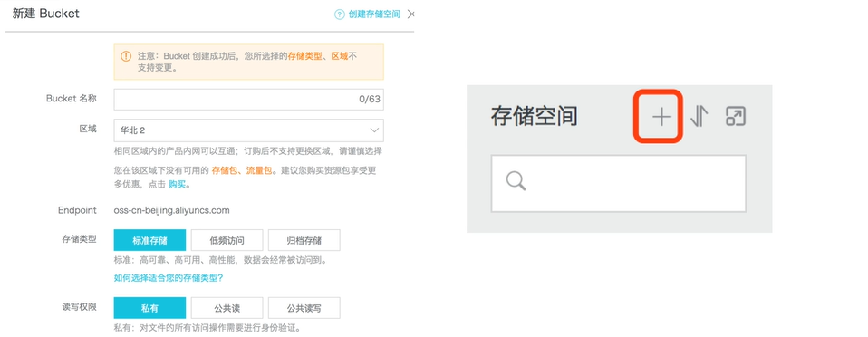Click the 0/63 character counter
868x337 pixels.
point(370,100)
